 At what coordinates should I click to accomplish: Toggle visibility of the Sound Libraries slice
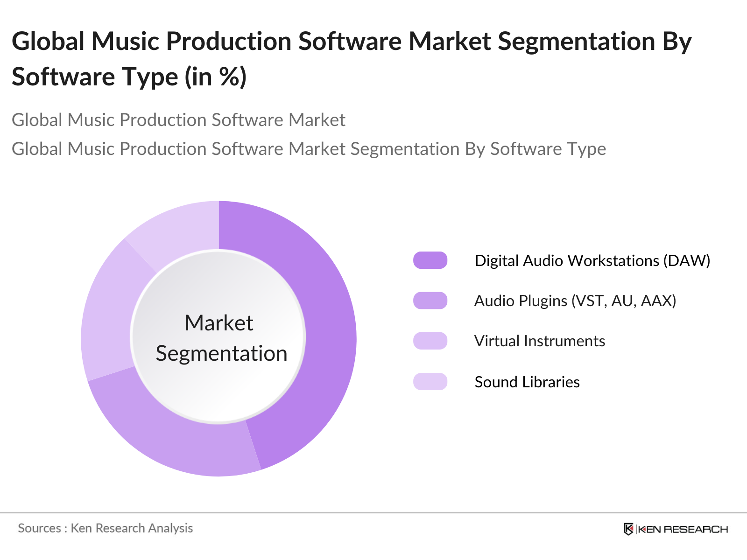527,382
